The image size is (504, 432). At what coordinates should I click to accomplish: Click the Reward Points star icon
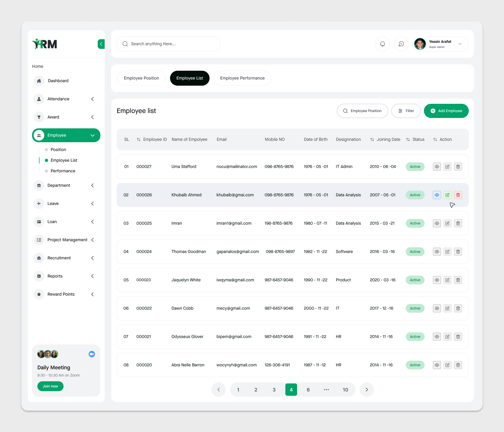[x=39, y=294]
